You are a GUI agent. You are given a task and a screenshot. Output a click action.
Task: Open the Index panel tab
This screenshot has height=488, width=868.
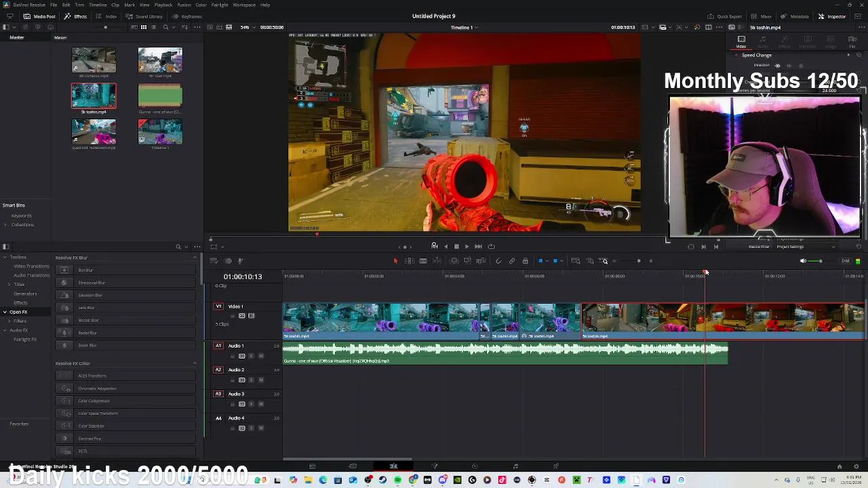[x=106, y=16]
